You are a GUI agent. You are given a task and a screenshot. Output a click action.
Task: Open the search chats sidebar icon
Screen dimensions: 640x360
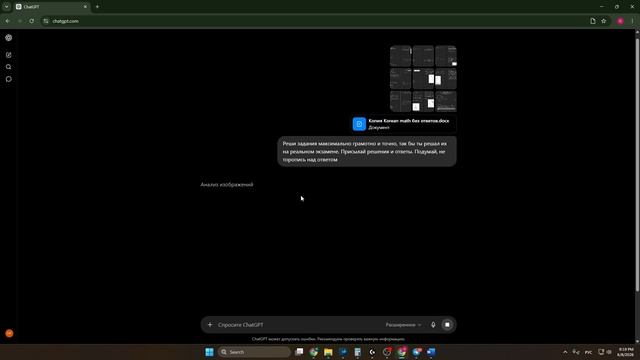(9, 67)
